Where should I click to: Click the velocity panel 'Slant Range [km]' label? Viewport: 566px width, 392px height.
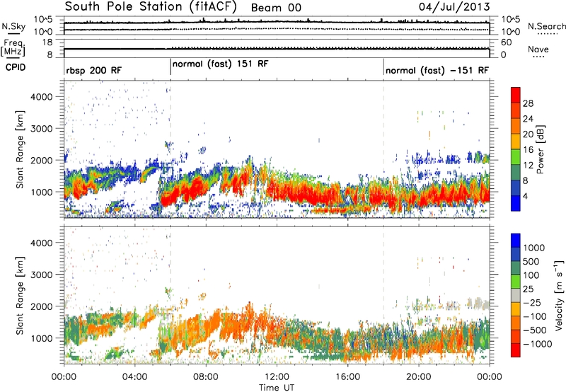[20, 295]
